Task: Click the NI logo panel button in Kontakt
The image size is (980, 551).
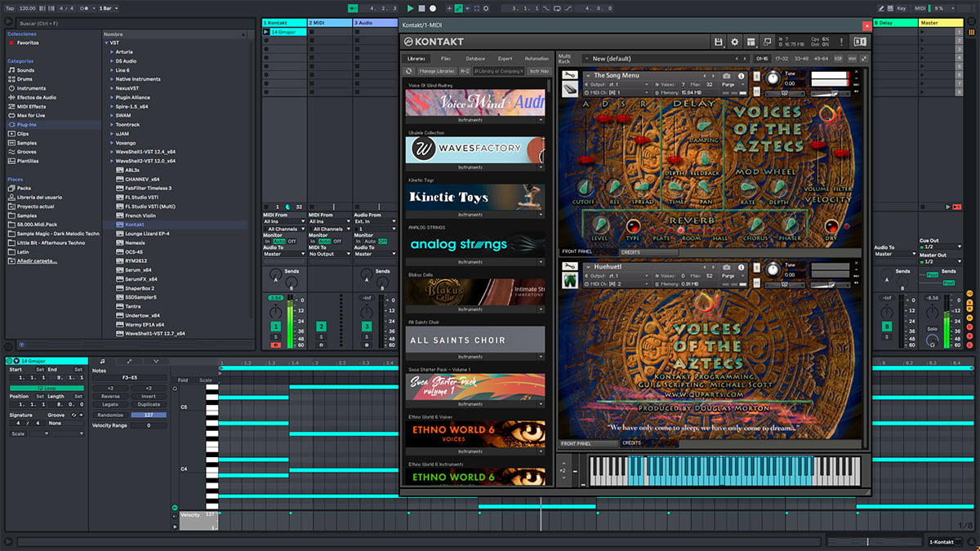Action: tap(859, 42)
